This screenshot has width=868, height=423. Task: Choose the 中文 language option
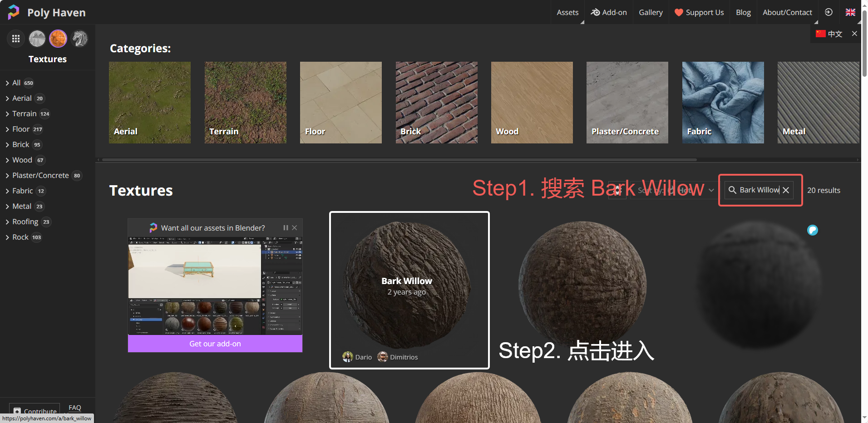pyautogui.click(x=829, y=34)
